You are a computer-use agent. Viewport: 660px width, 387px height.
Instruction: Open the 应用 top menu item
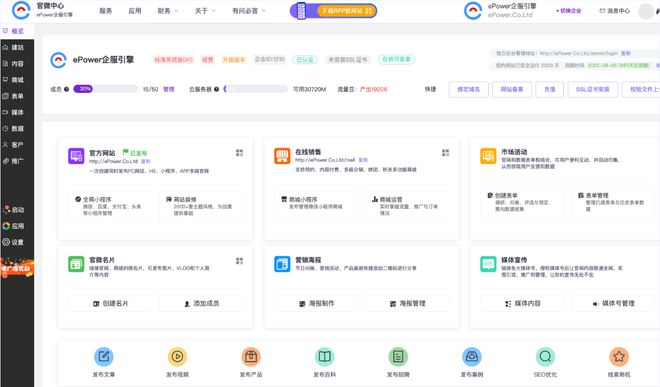[135, 11]
